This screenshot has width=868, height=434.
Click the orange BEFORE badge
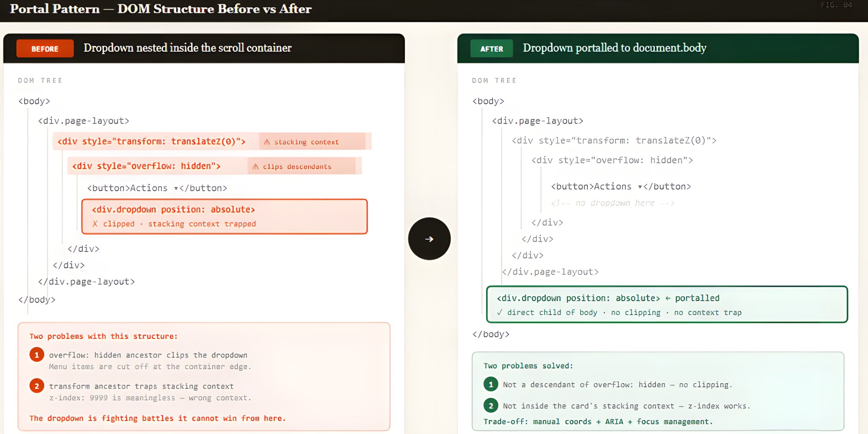coord(45,49)
